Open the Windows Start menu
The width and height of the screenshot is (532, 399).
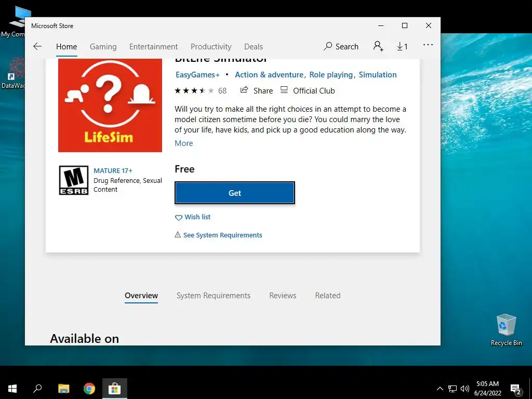(x=12, y=389)
